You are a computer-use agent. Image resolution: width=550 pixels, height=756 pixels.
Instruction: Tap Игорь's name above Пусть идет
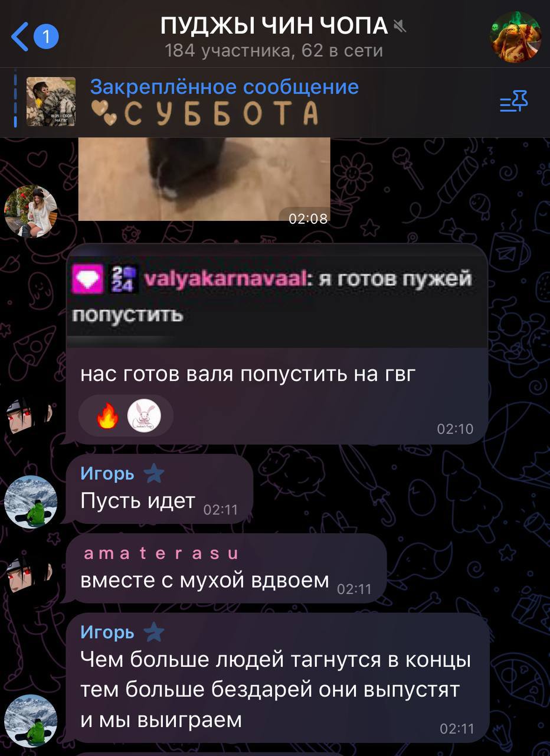107,474
